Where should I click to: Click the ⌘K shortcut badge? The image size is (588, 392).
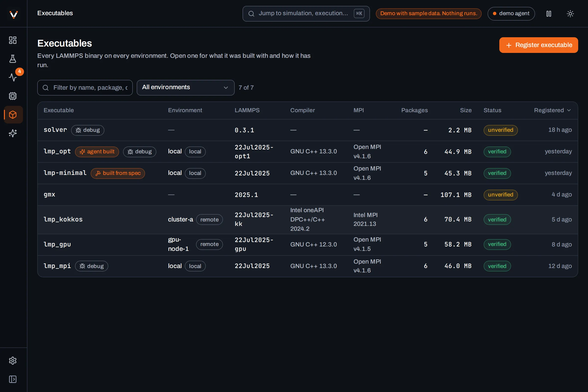(x=359, y=13)
